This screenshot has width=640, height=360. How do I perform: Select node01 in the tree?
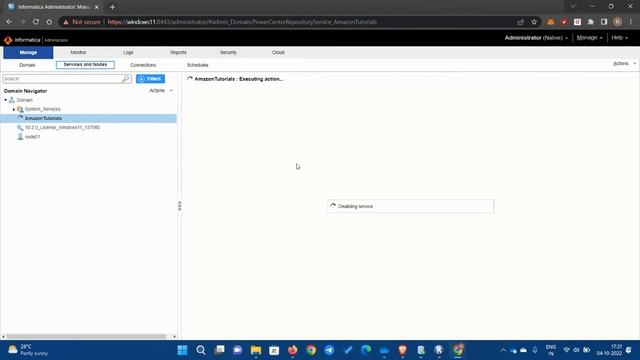33,137
